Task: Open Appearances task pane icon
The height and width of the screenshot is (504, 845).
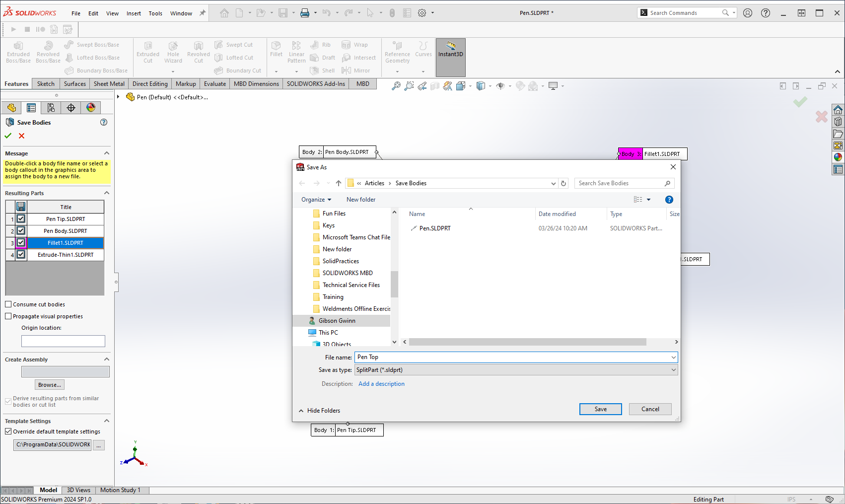Action: [x=838, y=157]
